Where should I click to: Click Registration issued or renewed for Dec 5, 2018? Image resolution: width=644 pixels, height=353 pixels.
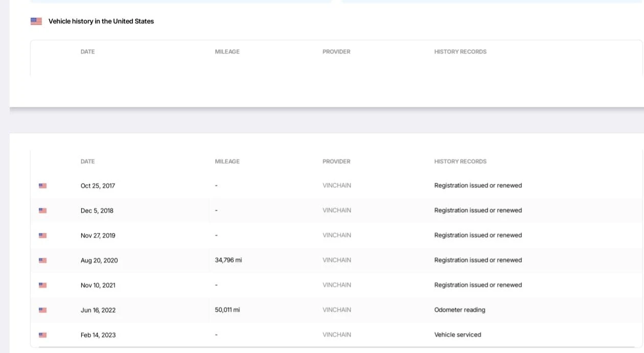[478, 210]
